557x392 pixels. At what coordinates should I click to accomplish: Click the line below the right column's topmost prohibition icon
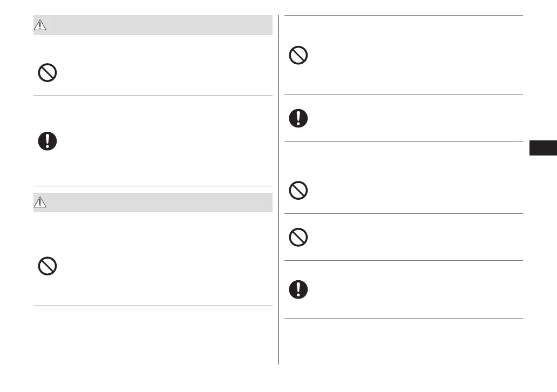403,95
